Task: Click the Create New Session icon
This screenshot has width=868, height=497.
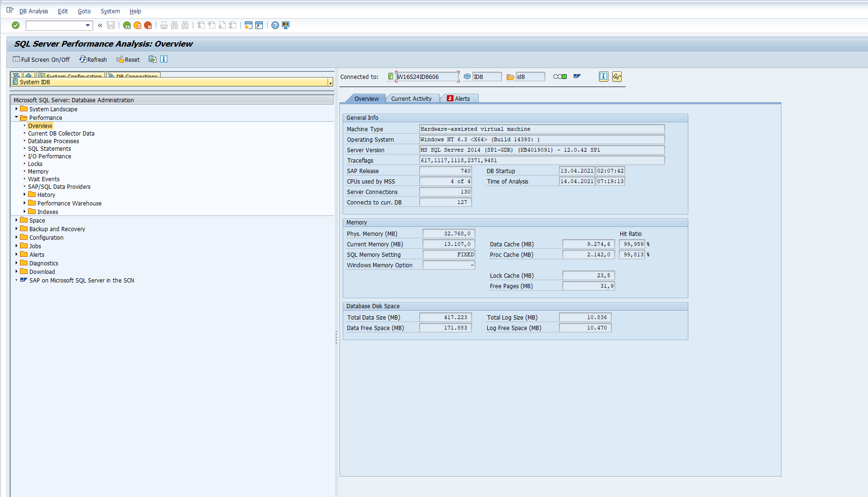Action: (x=248, y=25)
